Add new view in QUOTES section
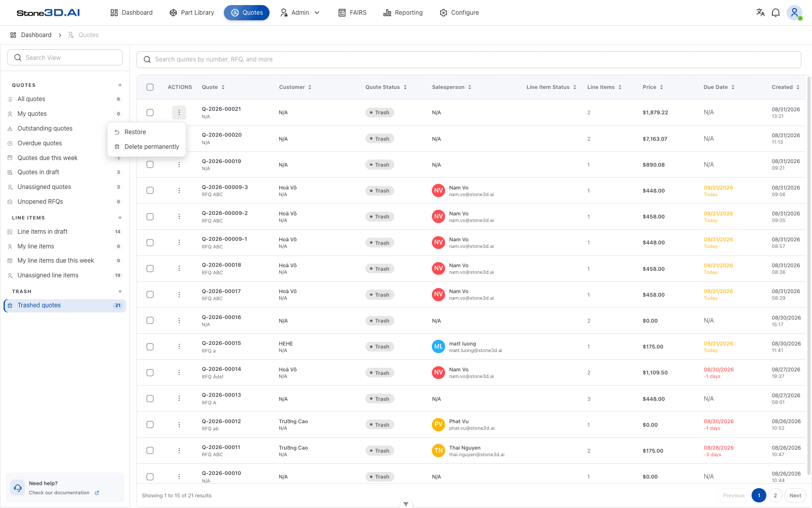Viewport: 812px width, 508px height. click(120, 85)
